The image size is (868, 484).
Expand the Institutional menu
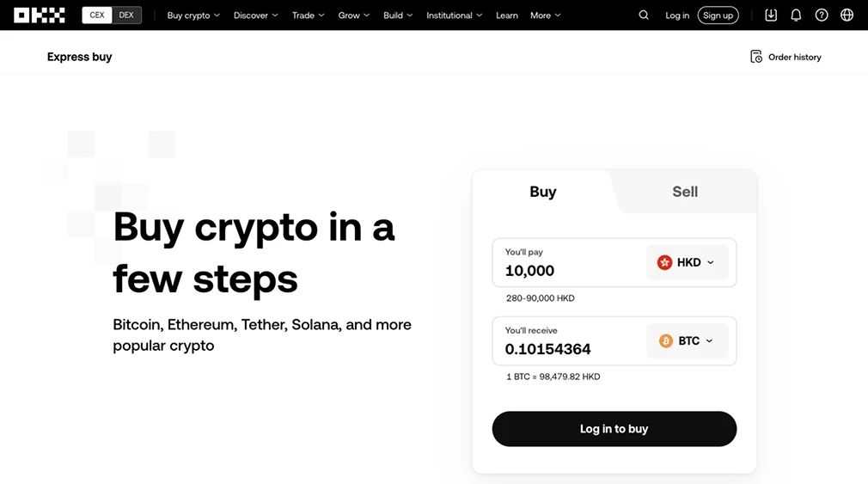[x=454, y=15]
